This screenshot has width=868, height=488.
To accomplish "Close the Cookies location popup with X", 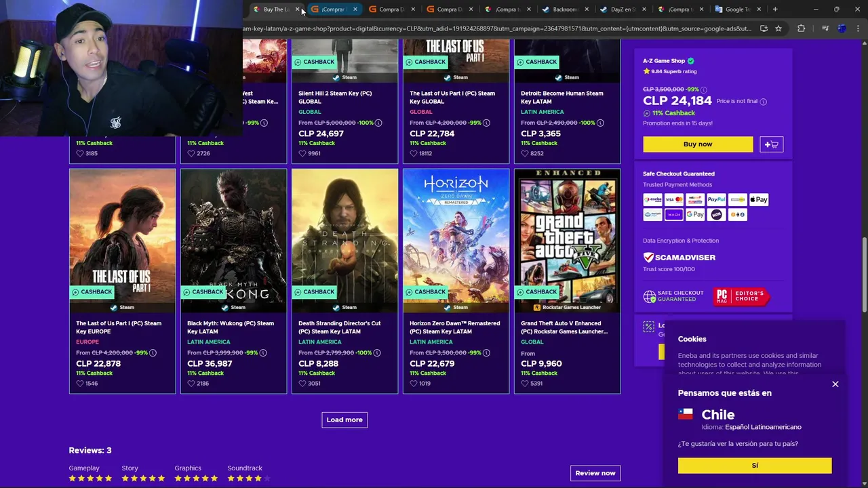I will [835, 384].
